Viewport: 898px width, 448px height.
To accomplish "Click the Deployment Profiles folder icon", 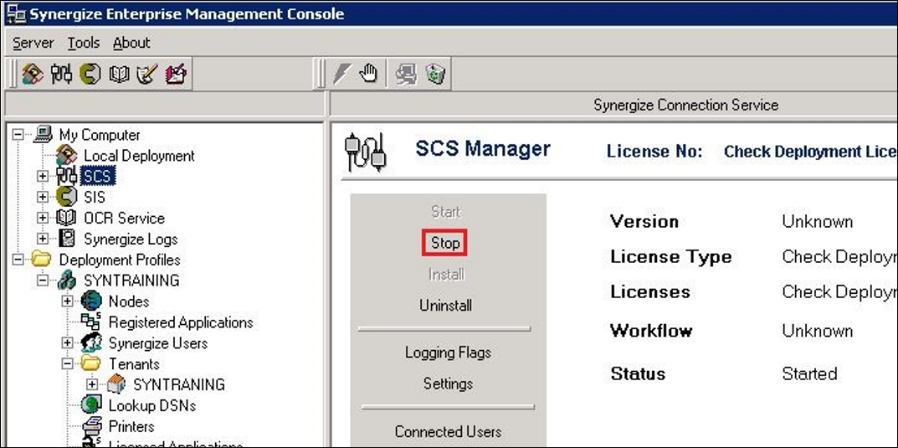I will pyautogui.click(x=42, y=260).
